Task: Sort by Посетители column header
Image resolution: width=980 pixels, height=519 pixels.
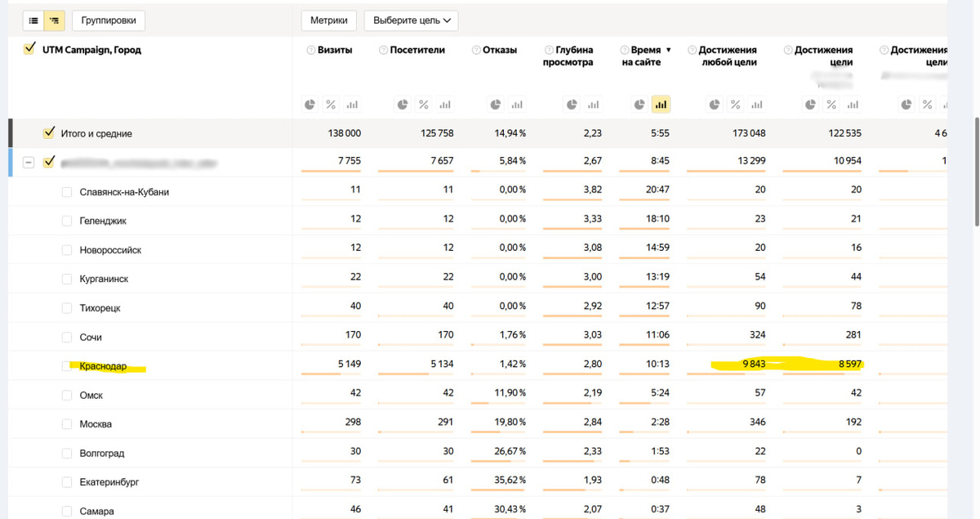Action: tap(417, 51)
